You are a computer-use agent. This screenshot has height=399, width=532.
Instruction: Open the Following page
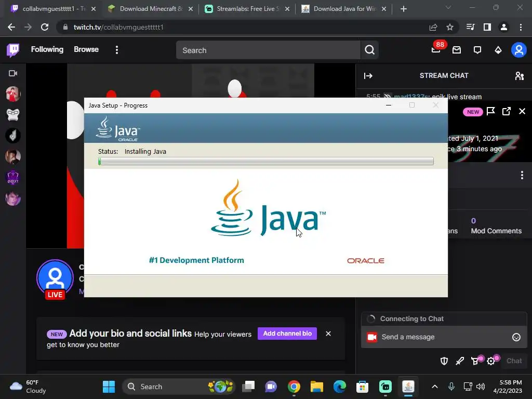47,49
